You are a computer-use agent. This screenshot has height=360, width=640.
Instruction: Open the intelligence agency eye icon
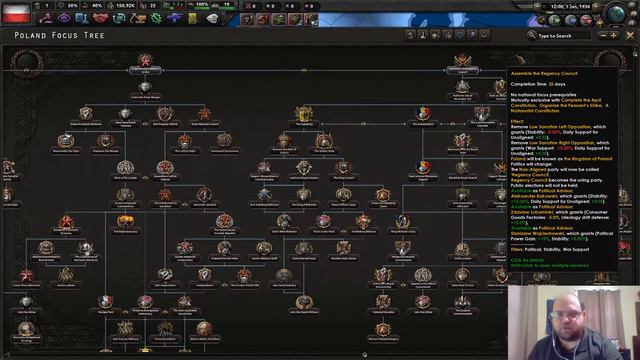(64, 18)
